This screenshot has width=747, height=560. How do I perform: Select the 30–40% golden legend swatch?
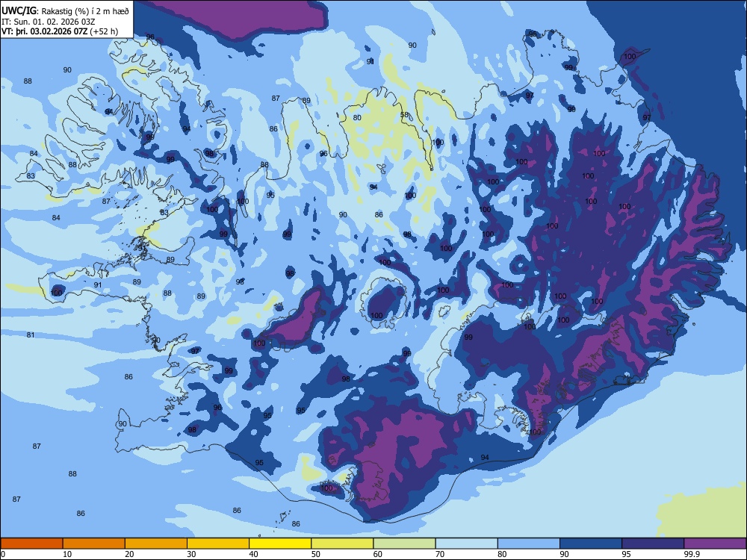click(x=218, y=544)
